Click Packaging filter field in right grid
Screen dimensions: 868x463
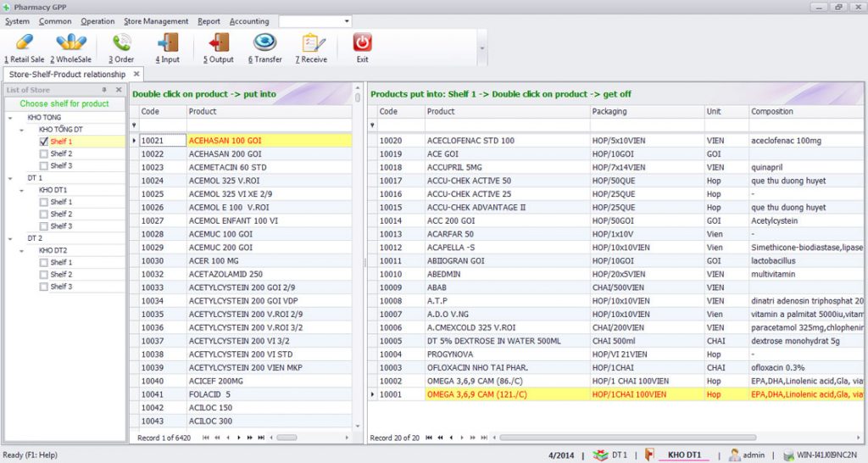647,126
